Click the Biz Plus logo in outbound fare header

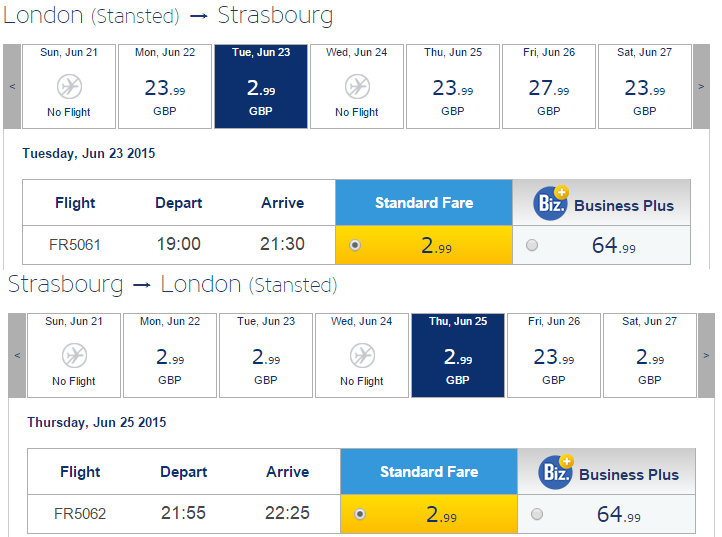point(551,203)
